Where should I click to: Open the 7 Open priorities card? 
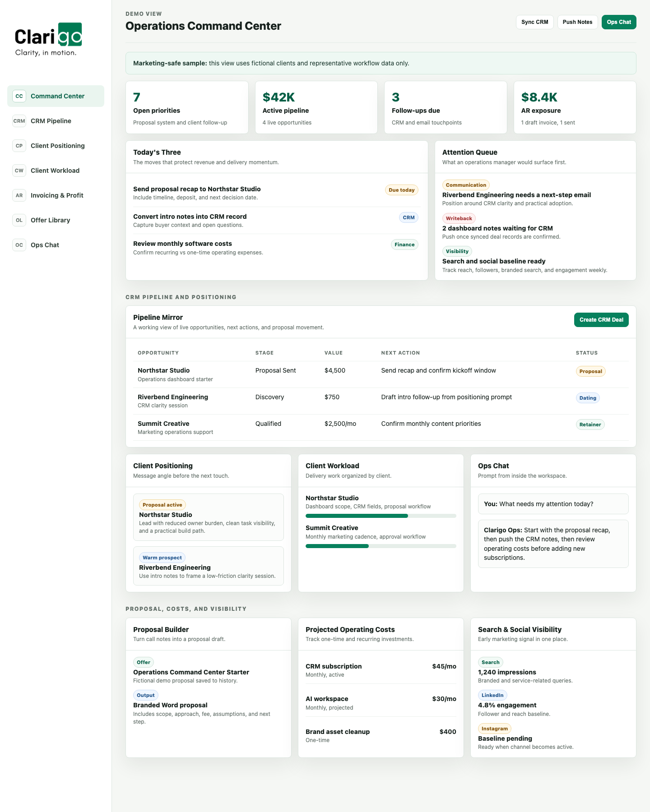click(x=187, y=107)
